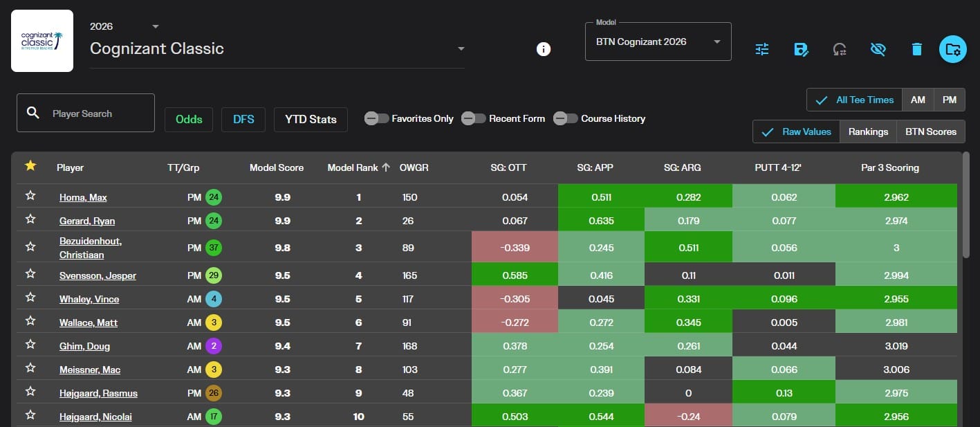Click group badge 4 for Whaley
Viewport: 980px width, 427px height.
pos(214,299)
